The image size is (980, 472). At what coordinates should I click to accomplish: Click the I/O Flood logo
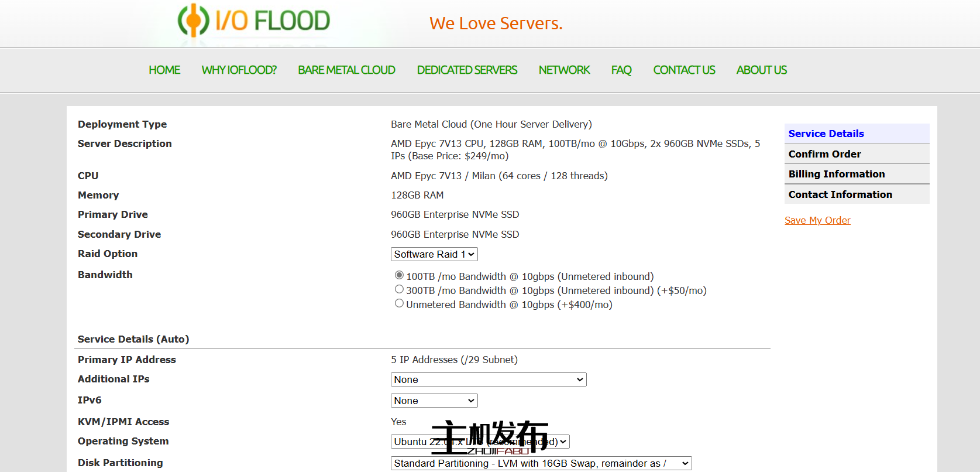(254, 21)
